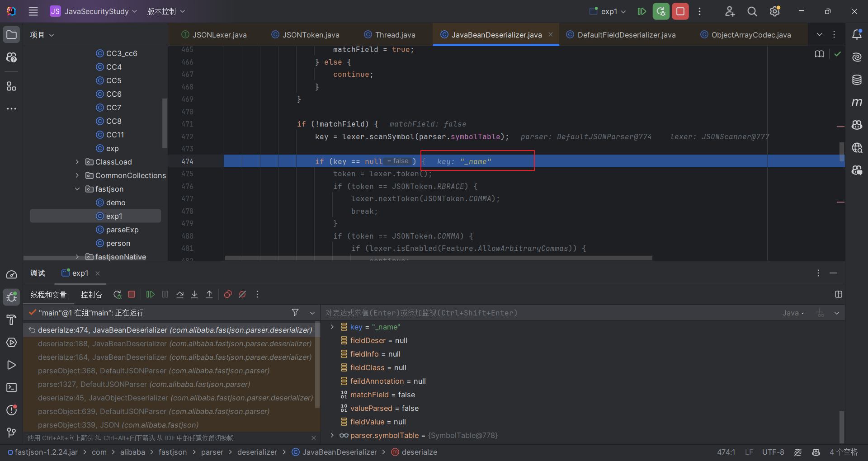Open the Terminal tool window
The image size is (868, 461).
click(x=12, y=388)
